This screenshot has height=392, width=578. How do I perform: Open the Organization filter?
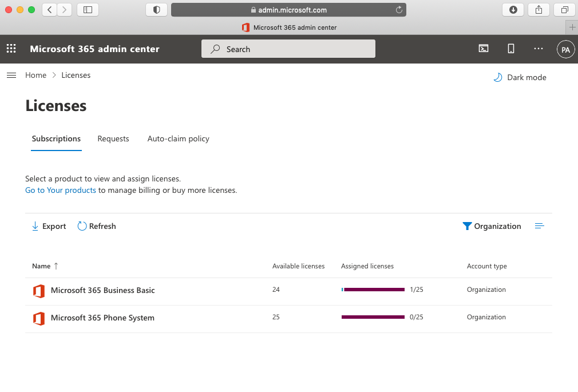coord(492,226)
